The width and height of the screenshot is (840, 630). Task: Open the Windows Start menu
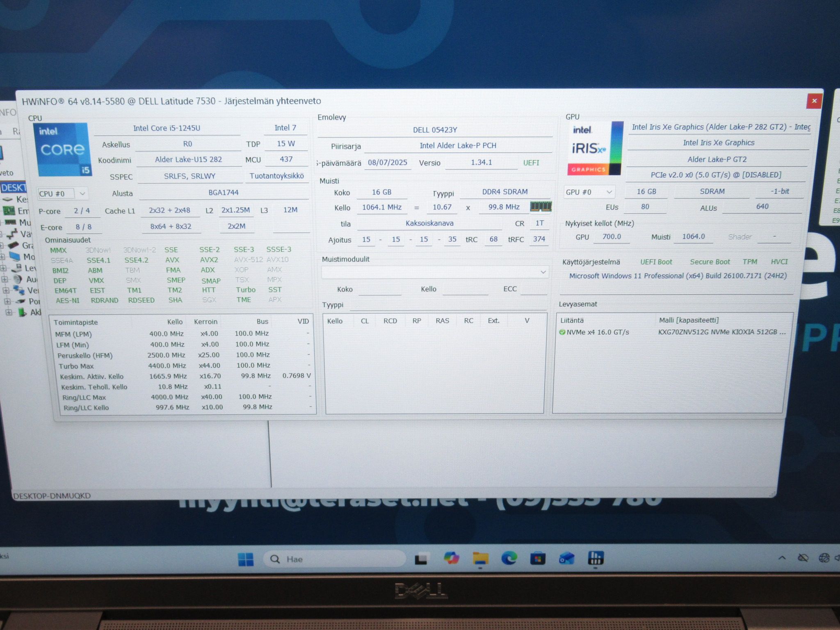246,559
